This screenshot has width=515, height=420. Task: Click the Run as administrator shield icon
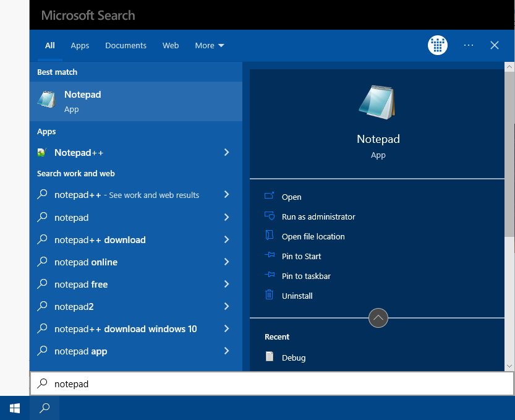point(270,216)
